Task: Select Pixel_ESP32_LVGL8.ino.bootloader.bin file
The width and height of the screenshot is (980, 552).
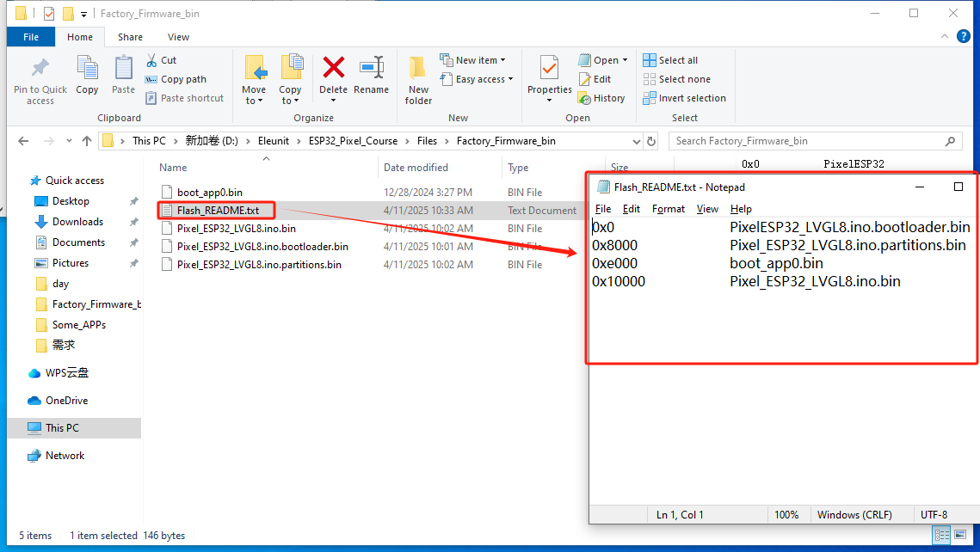Action: tap(262, 247)
